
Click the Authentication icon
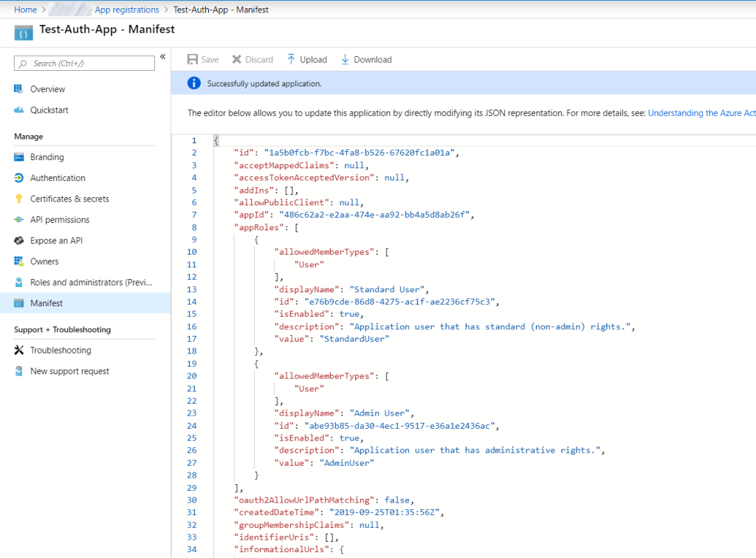pyautogui.click(x=18, y=178)
